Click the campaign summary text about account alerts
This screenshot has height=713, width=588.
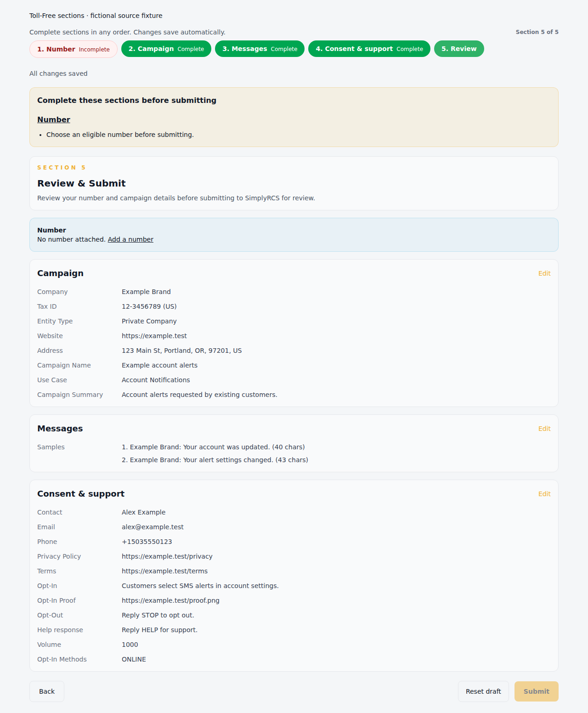point(199,395)
